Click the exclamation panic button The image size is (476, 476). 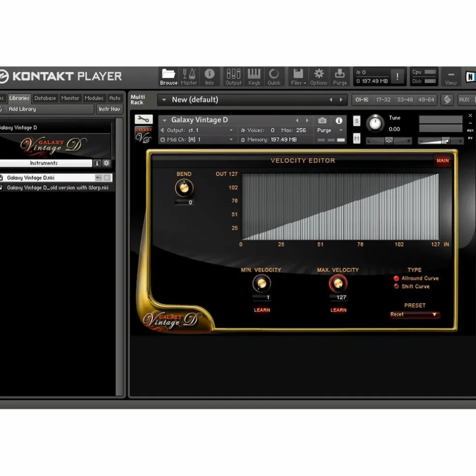[397, 76]
